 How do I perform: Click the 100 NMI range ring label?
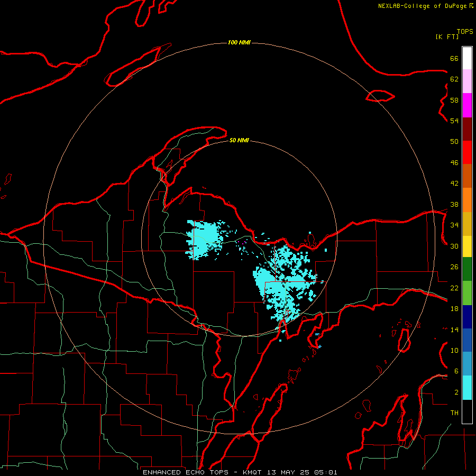pyautogui.click(x=239, y=42)
